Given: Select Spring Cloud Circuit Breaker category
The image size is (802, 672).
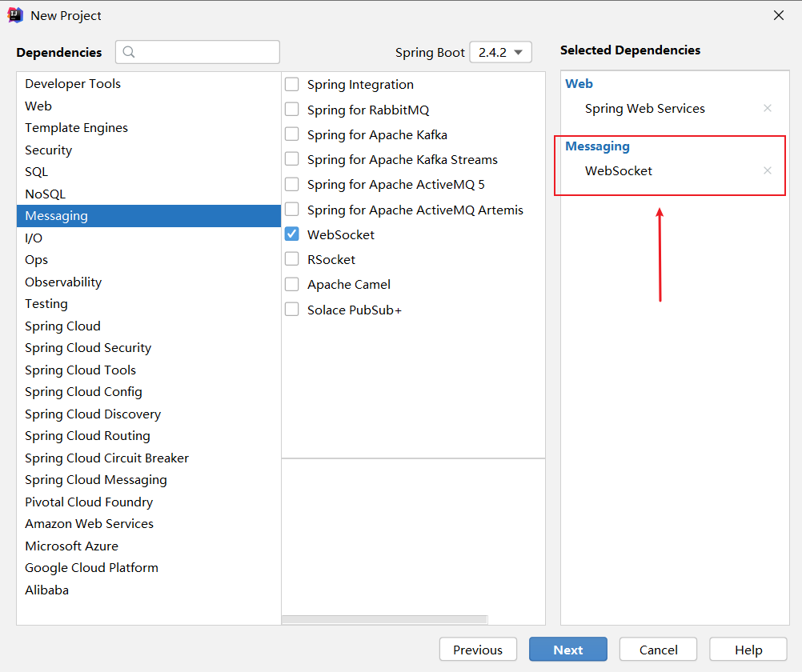Looking at the screenshot, I should point(148,458).
